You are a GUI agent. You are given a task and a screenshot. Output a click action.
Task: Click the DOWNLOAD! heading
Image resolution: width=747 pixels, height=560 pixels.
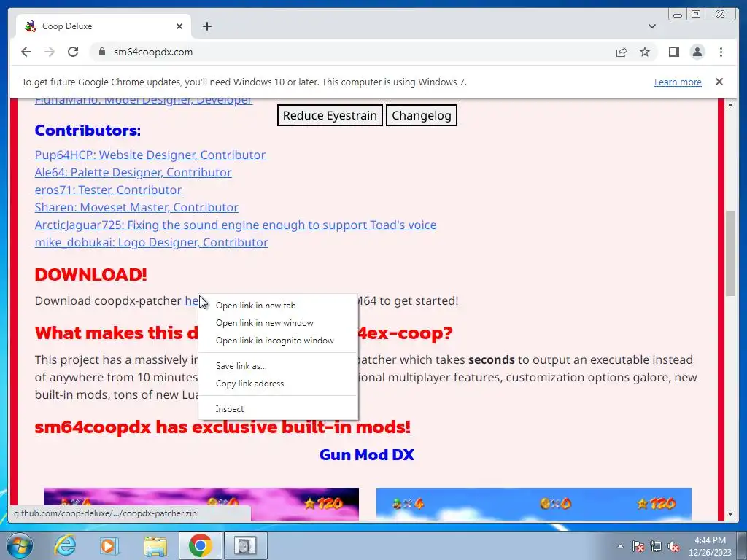(x=90, y=274)
